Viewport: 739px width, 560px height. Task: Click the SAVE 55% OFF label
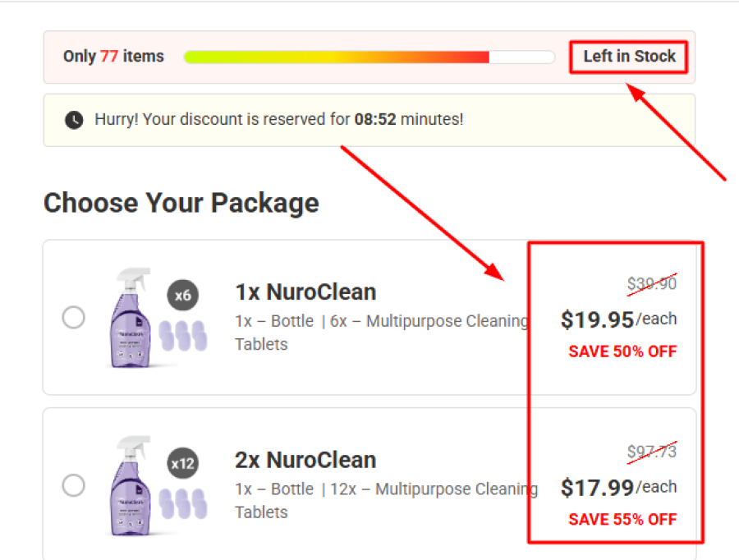click(x=622, y=520)
